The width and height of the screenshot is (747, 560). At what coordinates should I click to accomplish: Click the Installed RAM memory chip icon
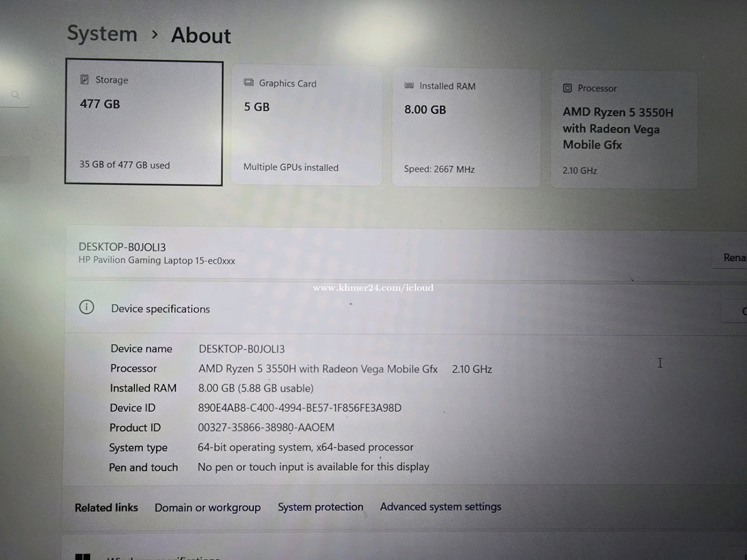409,86
